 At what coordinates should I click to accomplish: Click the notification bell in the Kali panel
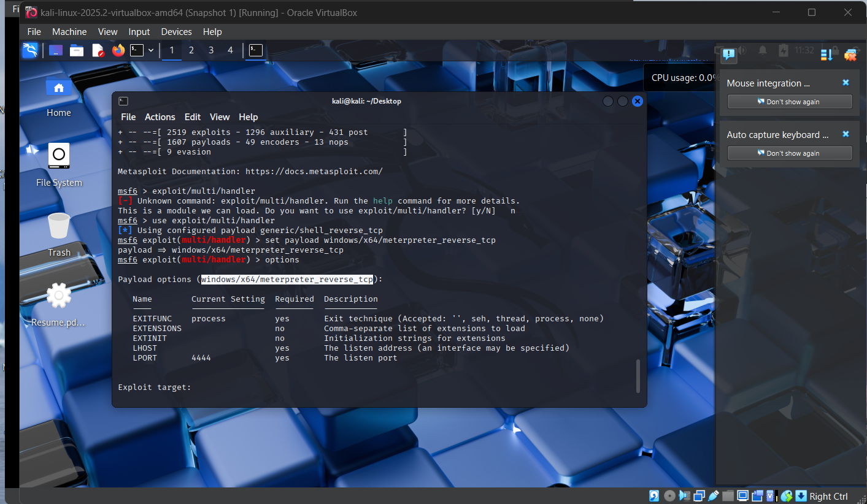[762, 50]
